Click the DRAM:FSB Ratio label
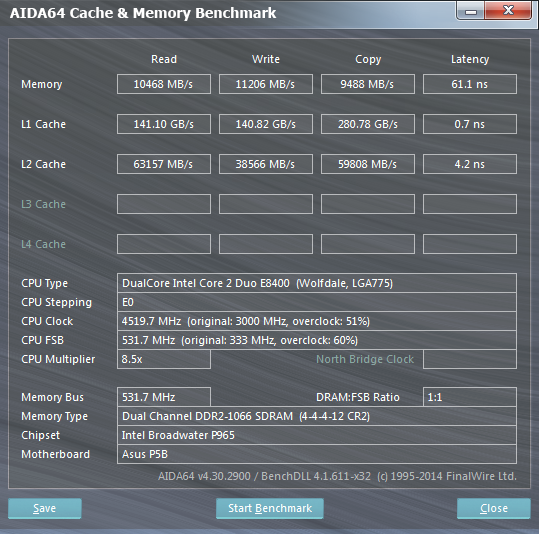 pos(358,397)
